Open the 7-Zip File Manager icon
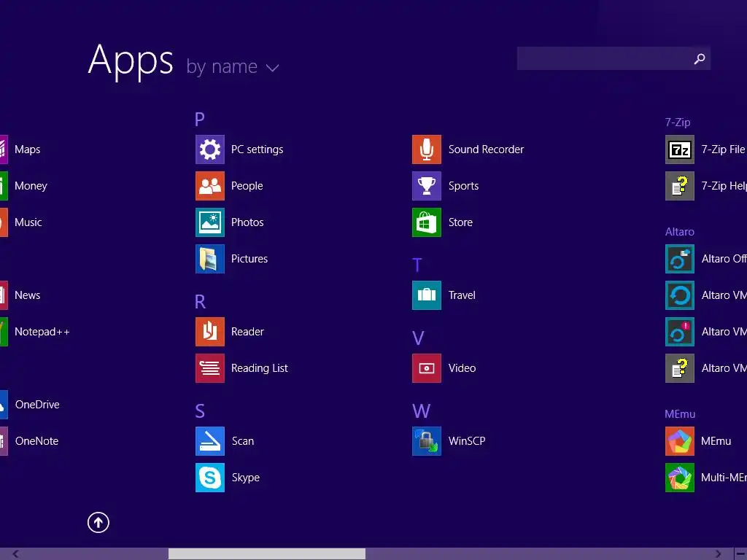 click(x=679, y=149)
